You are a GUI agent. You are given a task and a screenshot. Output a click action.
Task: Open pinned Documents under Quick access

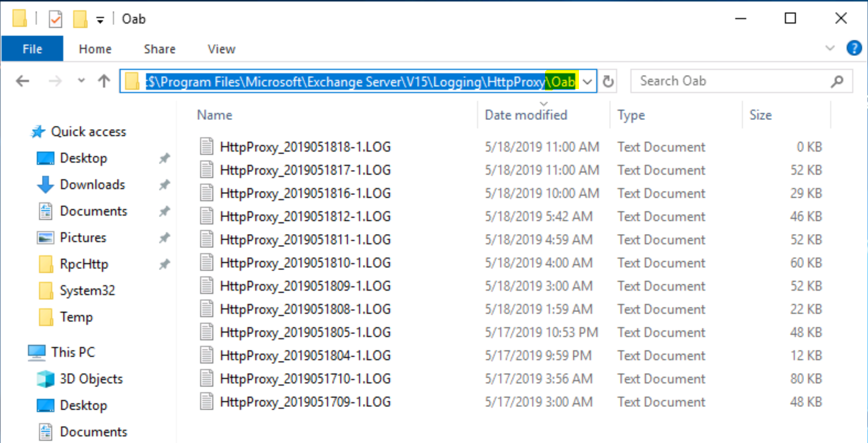coord(93,211)
